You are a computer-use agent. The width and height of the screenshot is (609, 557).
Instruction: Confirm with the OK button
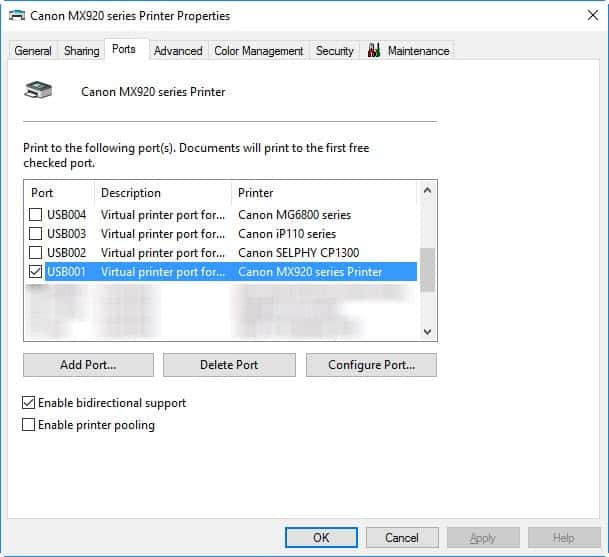(x=321, y=538)
